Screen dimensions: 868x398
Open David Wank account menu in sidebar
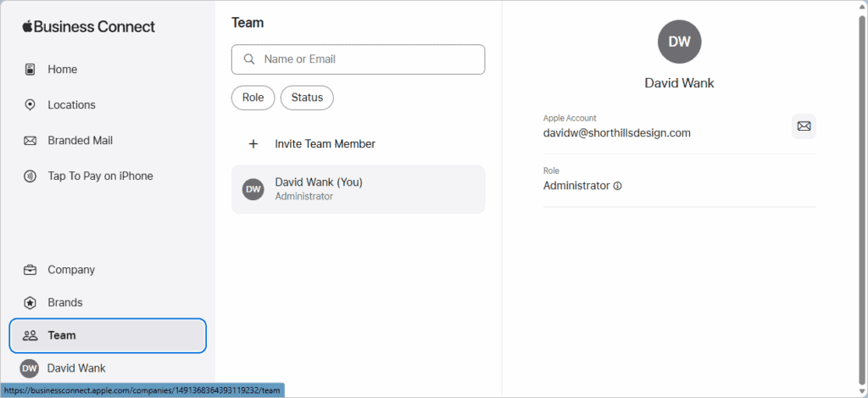point(76,368)
